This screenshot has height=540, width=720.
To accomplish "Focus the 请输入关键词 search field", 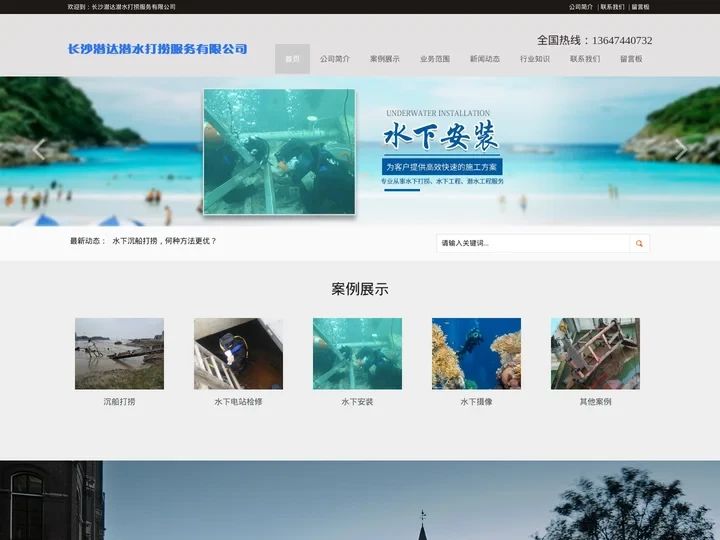I will pyautogui.click(x=533, y=243).
